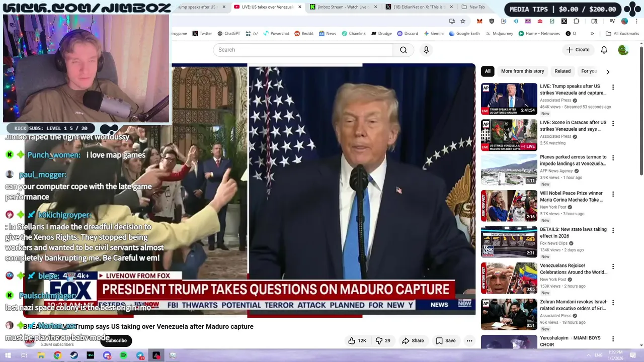This screenshot has height=362, width=644.
Task: Open Gemini bookmark
Action: [434, 34]
